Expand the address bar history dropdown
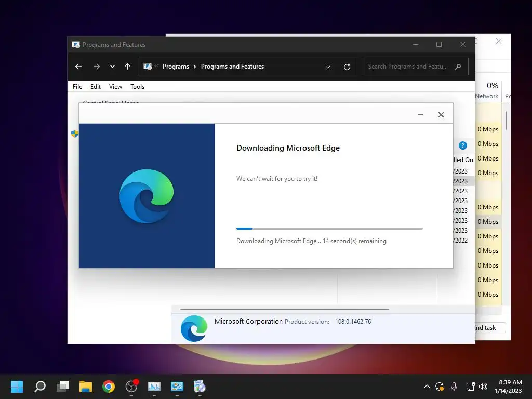The image size is (532, 399). [328, 67]
